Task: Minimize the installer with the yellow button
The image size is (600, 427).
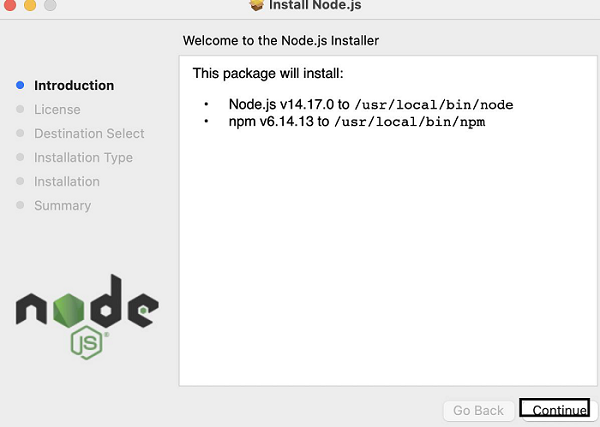Action: pyautogui.click(x=27, y=5)
